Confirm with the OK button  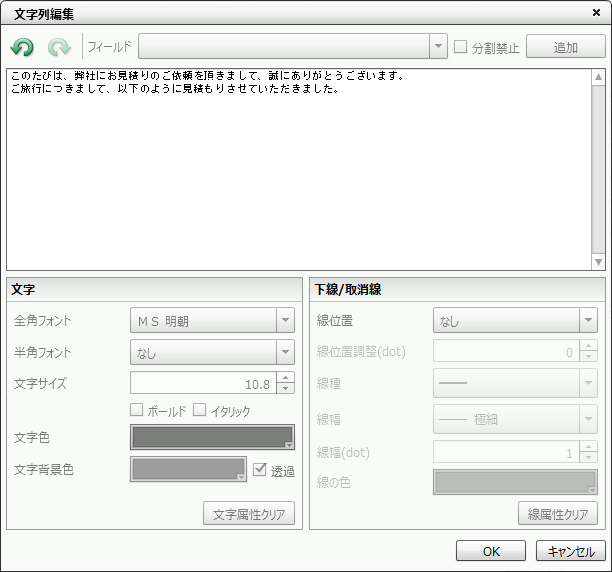[491, 551]
